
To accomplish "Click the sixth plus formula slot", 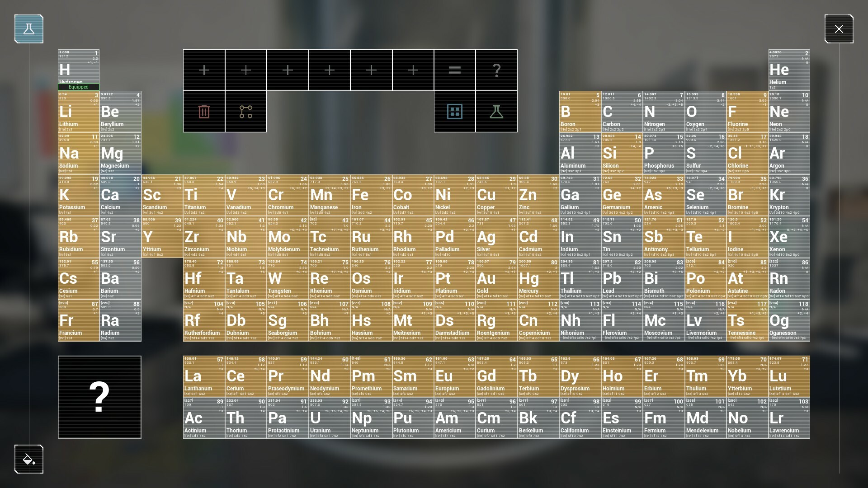I will pyautogui.click(x=413, y=70).
